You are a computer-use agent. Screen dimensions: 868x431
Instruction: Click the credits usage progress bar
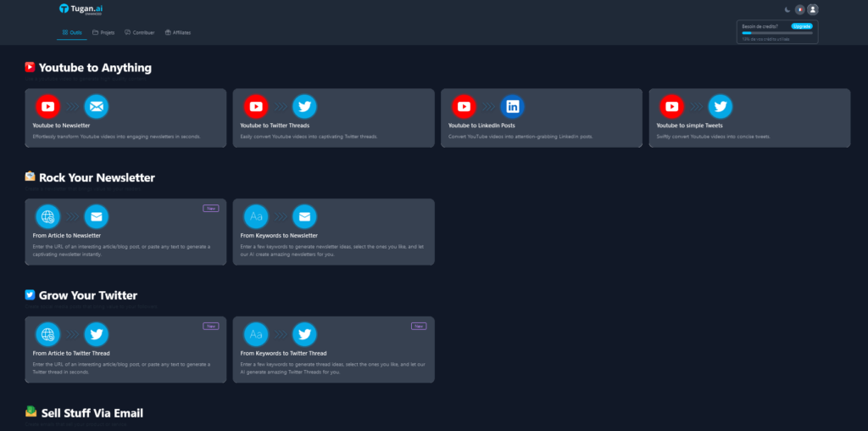coord(777,33)
